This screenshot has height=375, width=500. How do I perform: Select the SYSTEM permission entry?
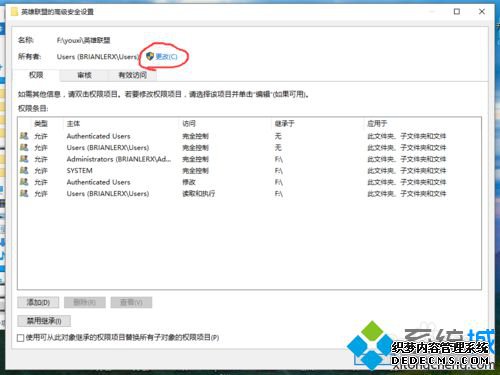[249, 171]
